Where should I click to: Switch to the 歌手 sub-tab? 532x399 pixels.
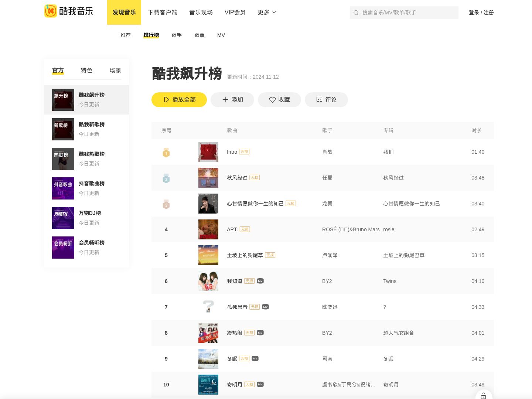pos(177,35)
